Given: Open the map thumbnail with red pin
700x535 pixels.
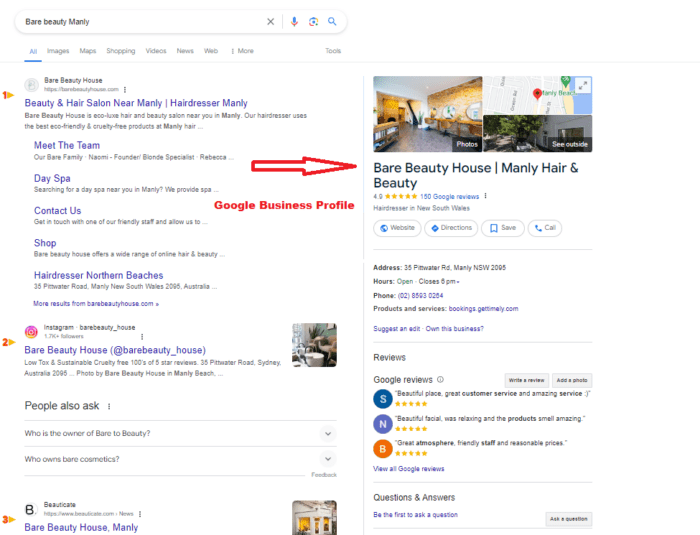Looking at the screenshot, I should pos(538,95).
